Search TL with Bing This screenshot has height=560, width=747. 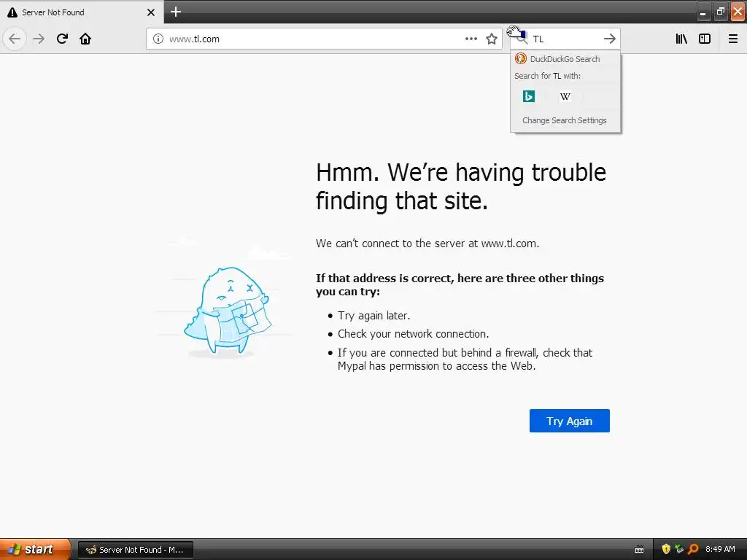(x=529, y=96)
